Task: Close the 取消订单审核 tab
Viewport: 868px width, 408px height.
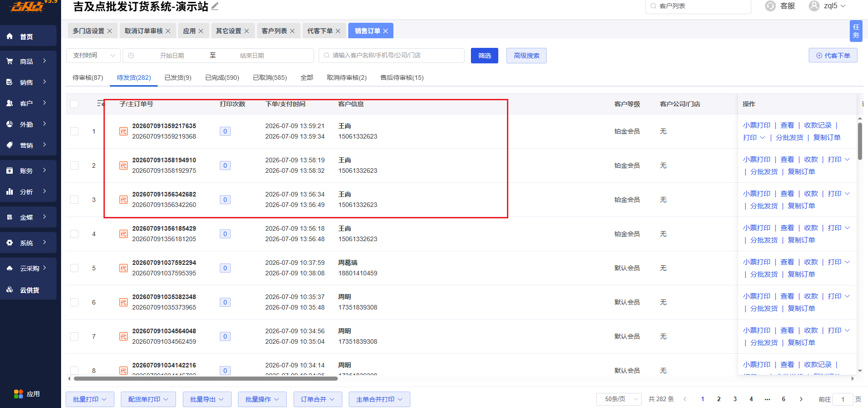Action: coord(168,31)
